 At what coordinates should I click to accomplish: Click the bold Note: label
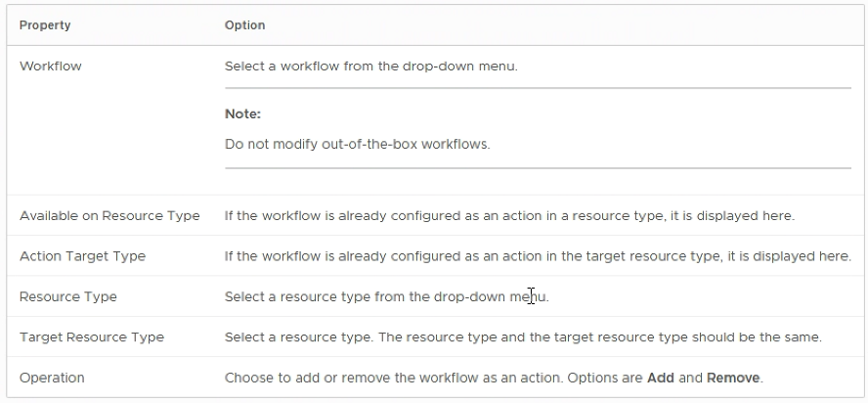click(x=242, y=114)
